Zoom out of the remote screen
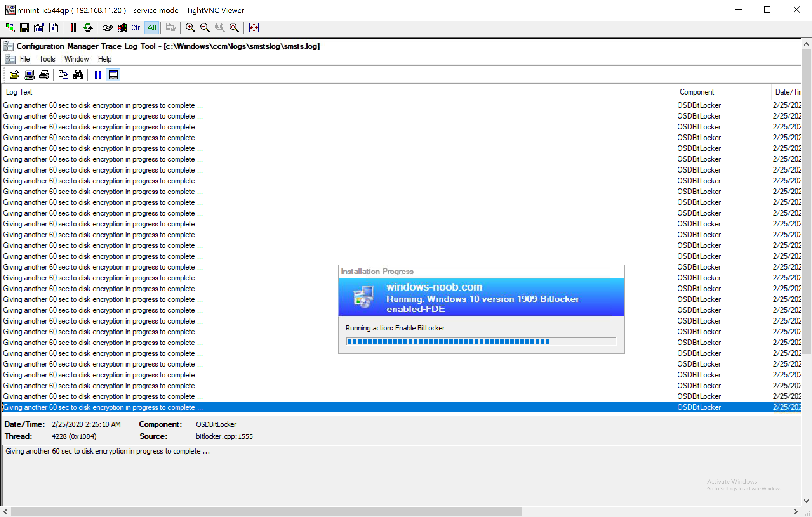The image size is (812, 517). [205, 28]
